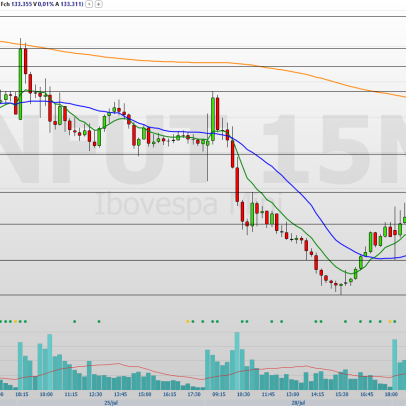The height and width of the screenshot is (406, 406).
Task: Click the 09:15 time label on the axis
Action: (219, 394)
